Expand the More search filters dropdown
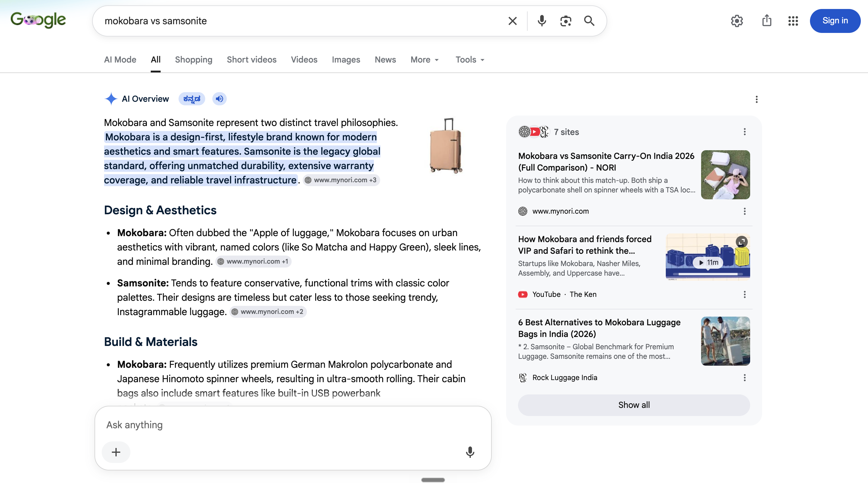Screen dimensions: 868x483 click(x=424, y=60)
